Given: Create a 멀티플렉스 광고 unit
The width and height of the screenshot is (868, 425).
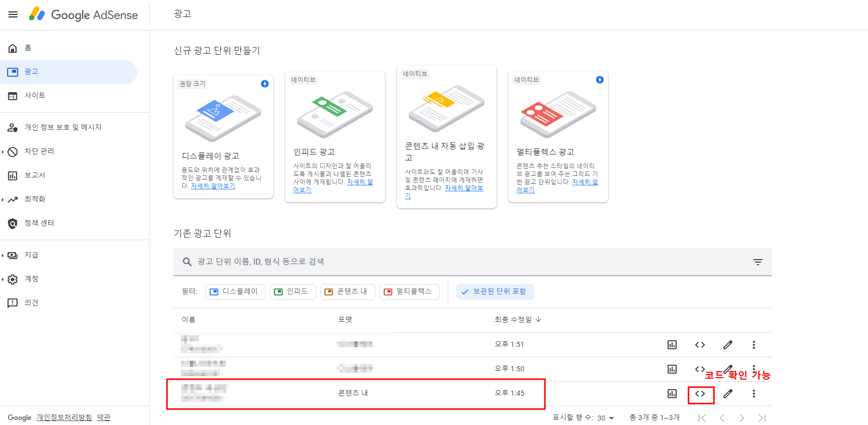Looking at the screenshot, I should 558,137.
